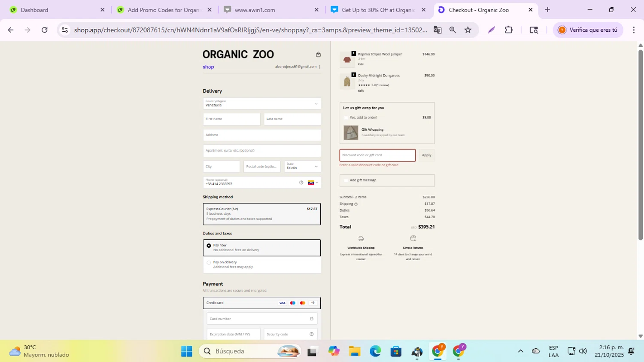The image size is (644, 362).
Task: Check the Add gift message box
Action: pyautogui.click(x=346, y=180)
